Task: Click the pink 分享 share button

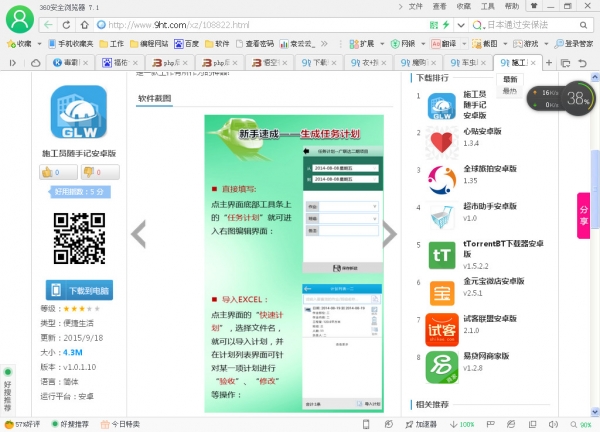Action: (x=583, y=215)
